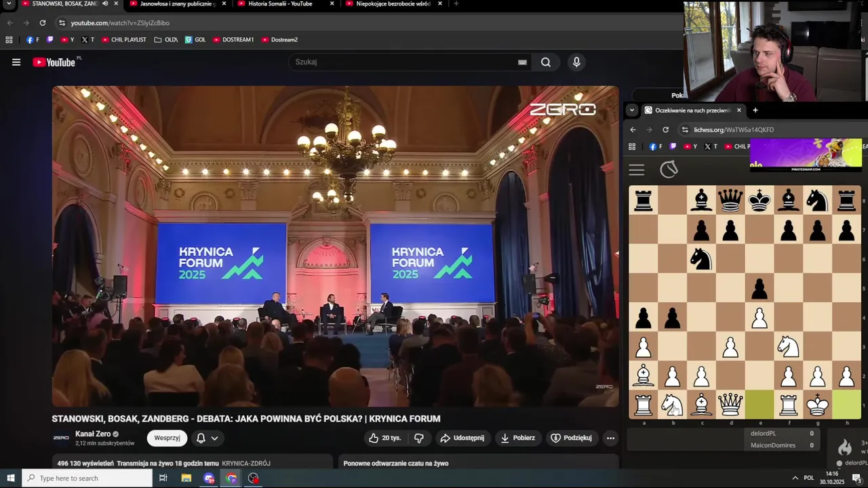Open the YouTube hamburger guide menu
This screenshot has width=868, height=488.
pos(16,62)
